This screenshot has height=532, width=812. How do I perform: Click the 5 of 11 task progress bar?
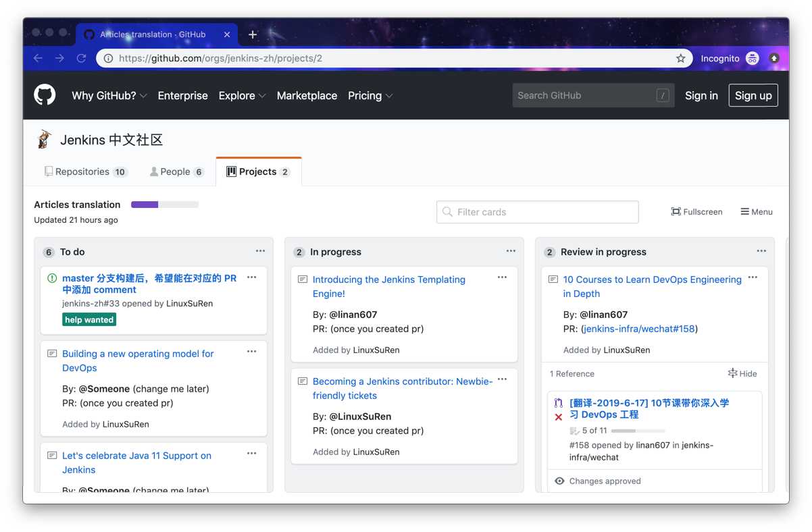coord(638,431)
